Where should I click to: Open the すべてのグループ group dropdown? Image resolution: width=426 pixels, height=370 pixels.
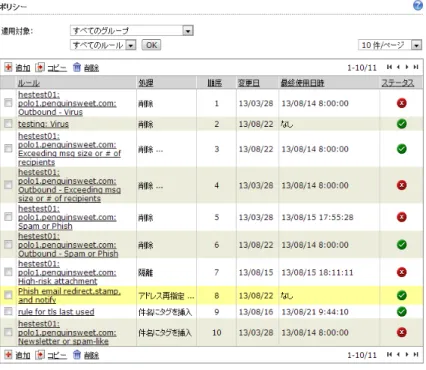132,31
